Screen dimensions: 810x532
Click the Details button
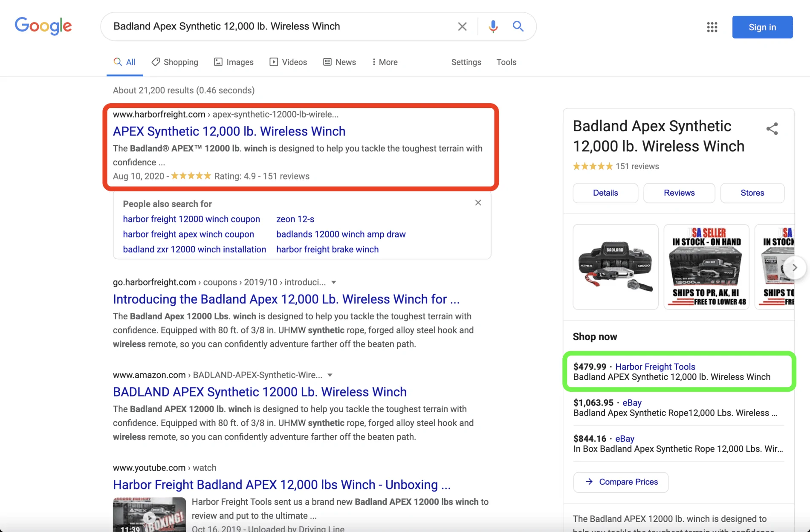[x=605, y=193]
